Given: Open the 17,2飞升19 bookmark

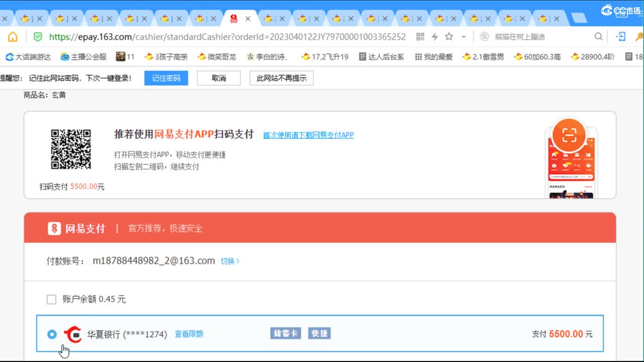Looking at the screenshot, I should click(x=325, y=57).
